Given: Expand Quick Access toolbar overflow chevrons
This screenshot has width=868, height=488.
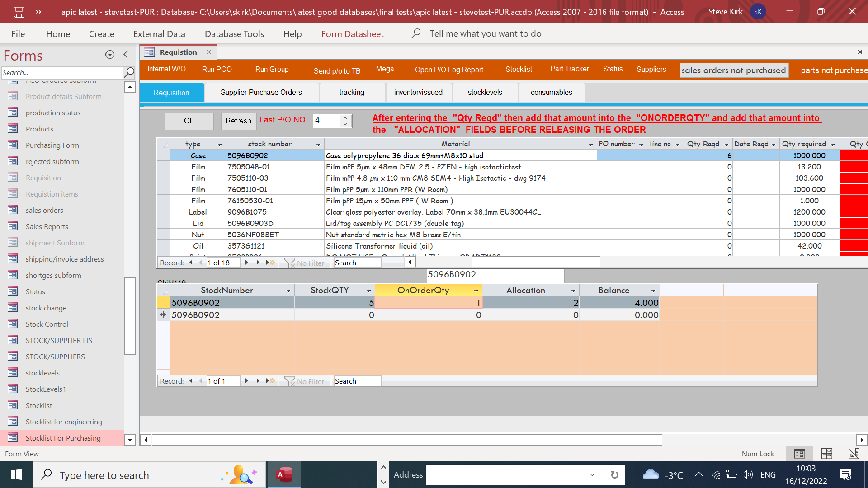Looking at the screenshot, I should tap(38, 12).
